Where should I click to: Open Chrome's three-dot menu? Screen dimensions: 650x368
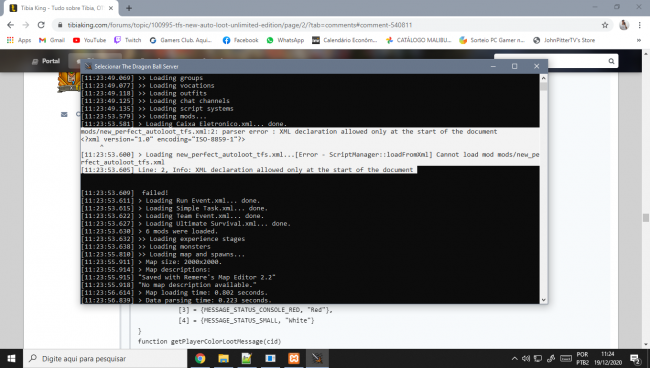[639, 25]
